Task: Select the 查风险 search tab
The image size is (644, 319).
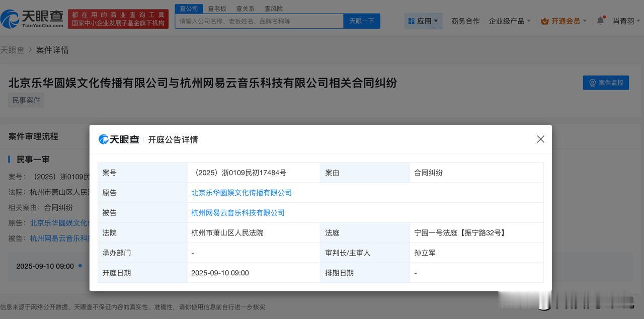Action: [273, 9]
